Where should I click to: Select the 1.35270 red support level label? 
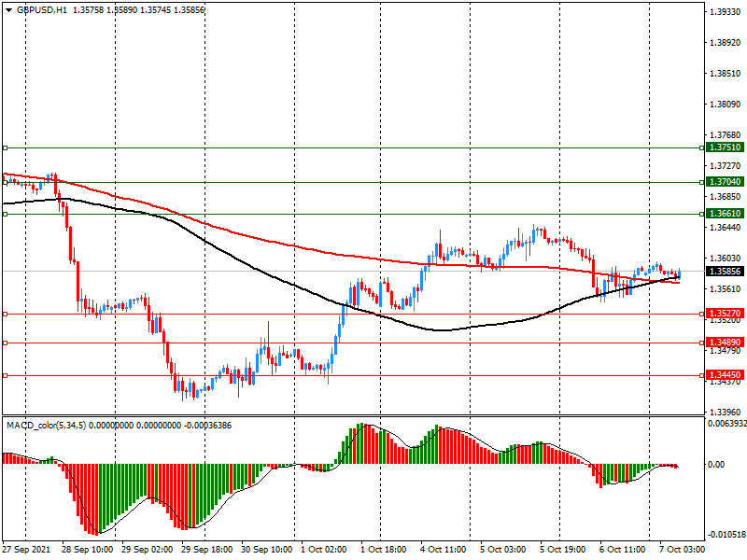tap(725, 314)
